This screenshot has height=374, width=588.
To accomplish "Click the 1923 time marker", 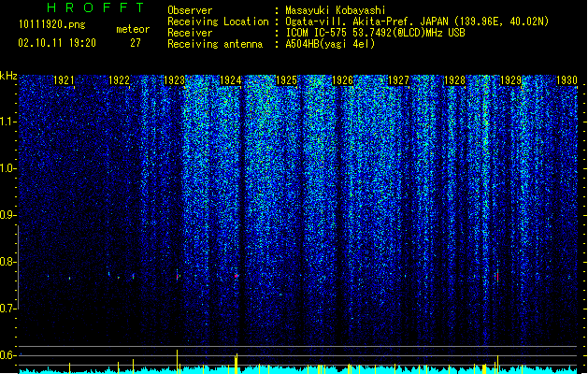I will click(175, 80).
